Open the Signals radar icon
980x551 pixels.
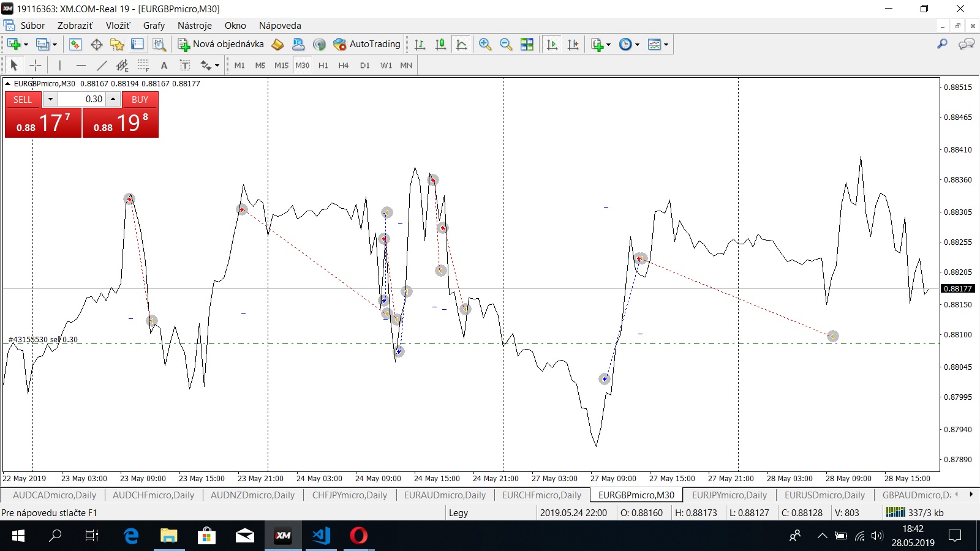[x=318, y=44]
